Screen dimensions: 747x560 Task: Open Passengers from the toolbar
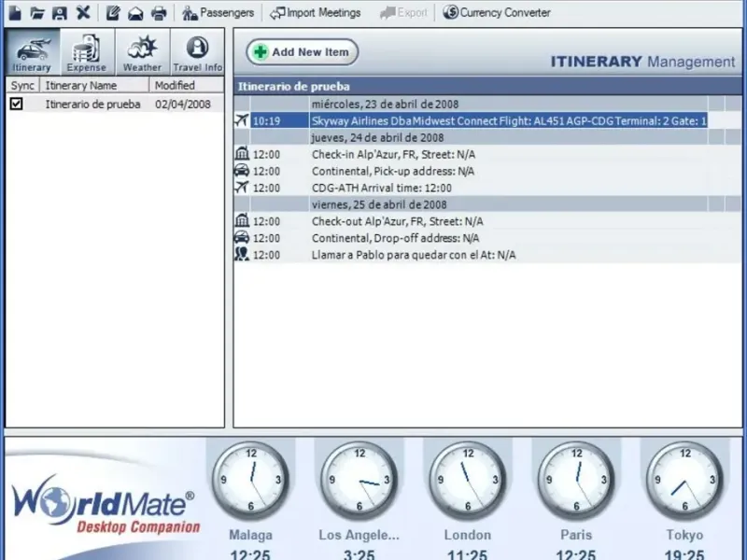pos(218,13)
